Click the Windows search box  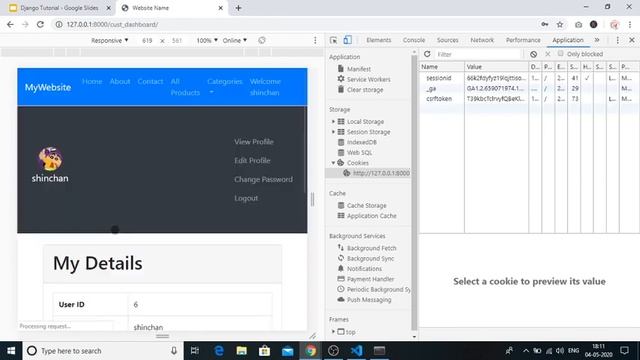(102, 351)
